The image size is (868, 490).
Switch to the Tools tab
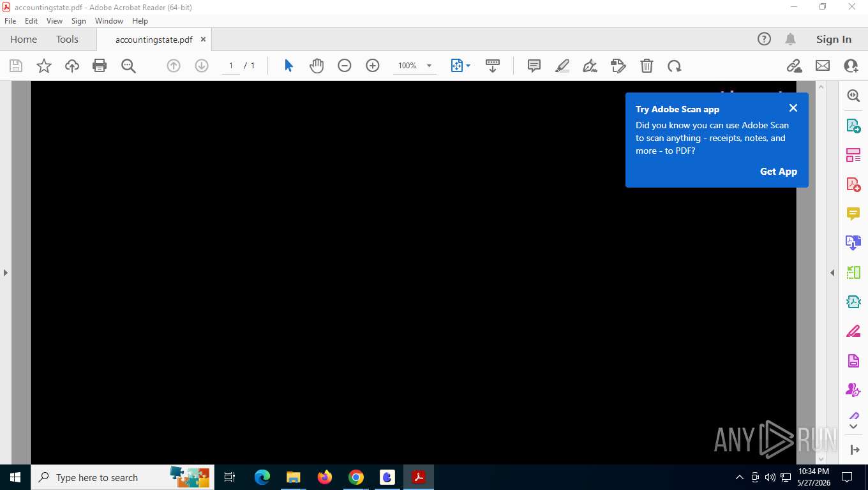[x=67, y=39]
